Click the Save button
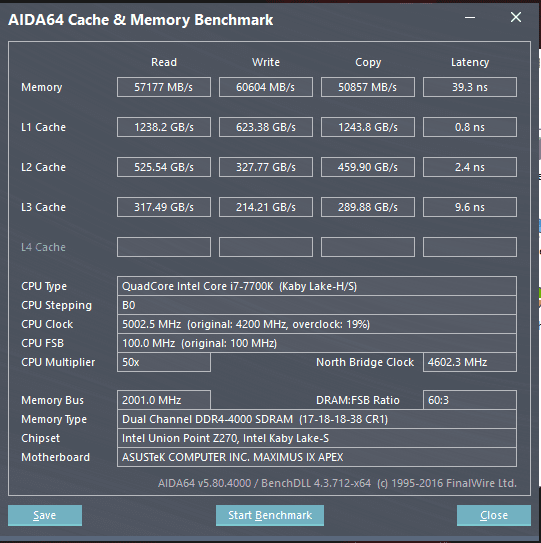Screen dimensions: 541x543 pyautogui.click(x=45, y=515)
